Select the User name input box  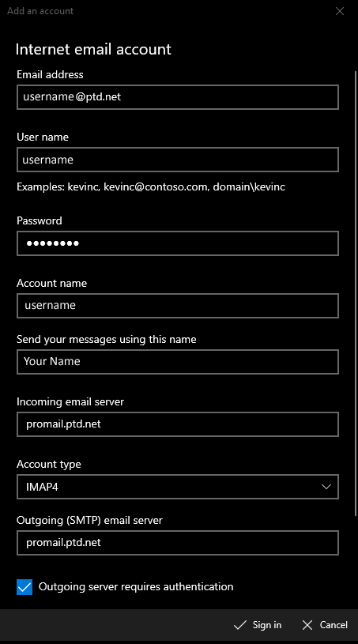click(178, 160)
